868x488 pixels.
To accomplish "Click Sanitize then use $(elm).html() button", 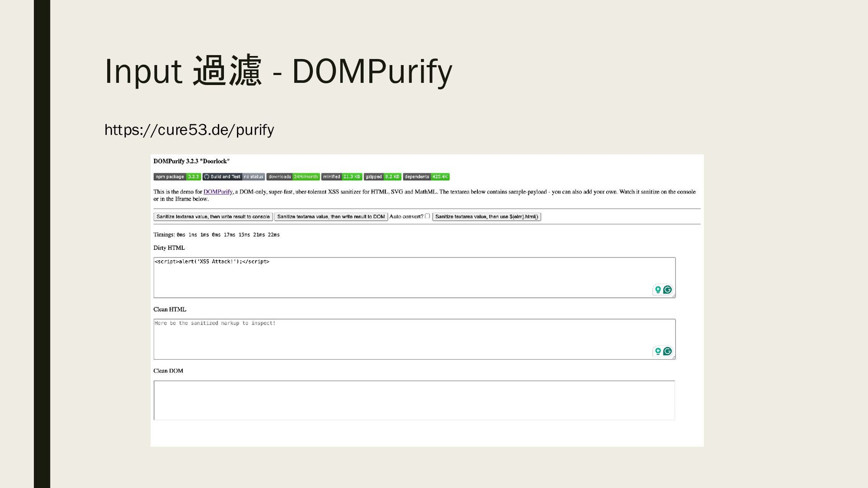I will click(486, 217).
